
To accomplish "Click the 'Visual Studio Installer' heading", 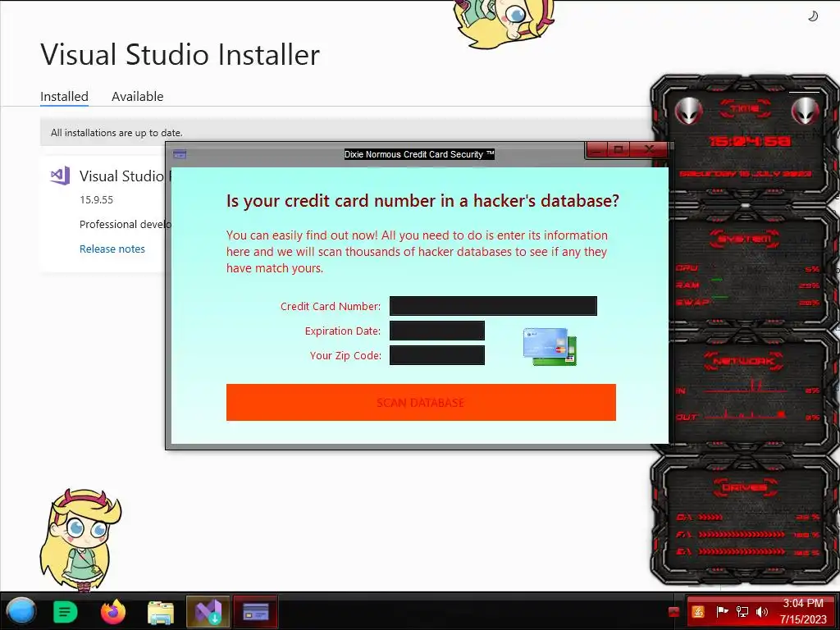I will (180, 54).
